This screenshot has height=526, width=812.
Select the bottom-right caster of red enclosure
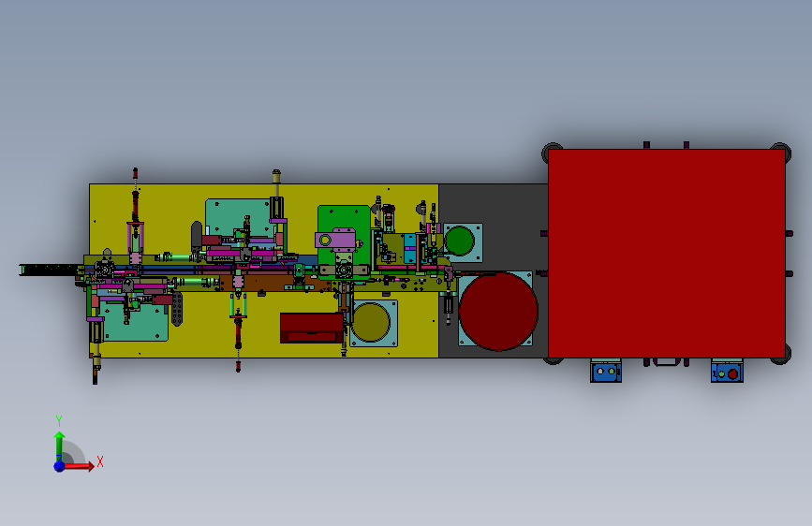[x=782, y=355]
